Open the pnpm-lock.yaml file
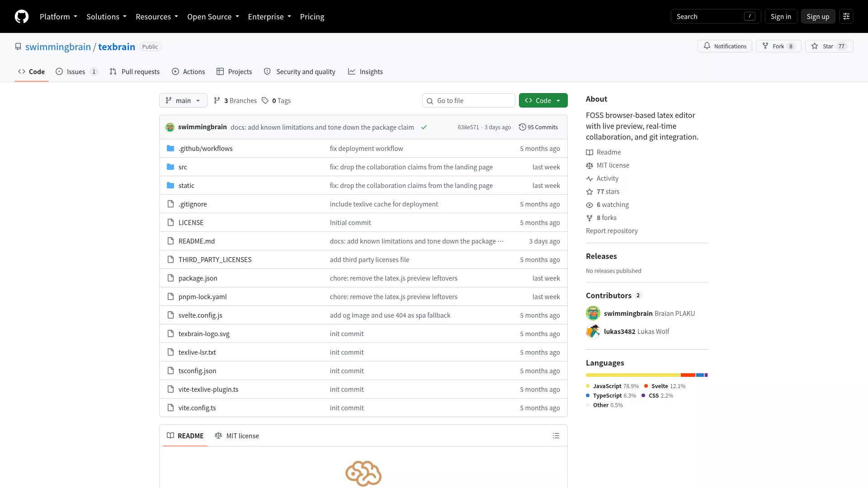 pyautogui.click(x=203, y=297)
